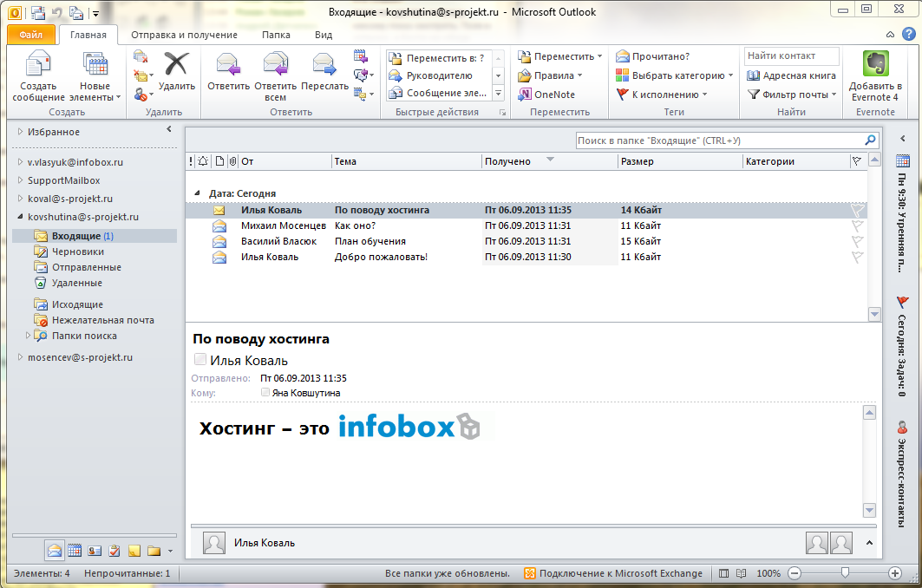Collapse the folder pane arrow
922x588 pixels.
point(169,129)
